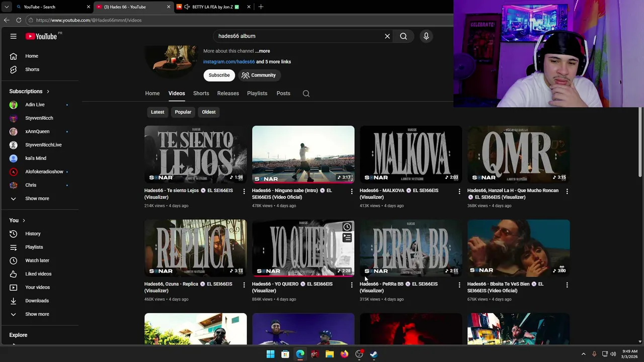Filter videos by Popular

pyautogui.click(x=183, y=112)
